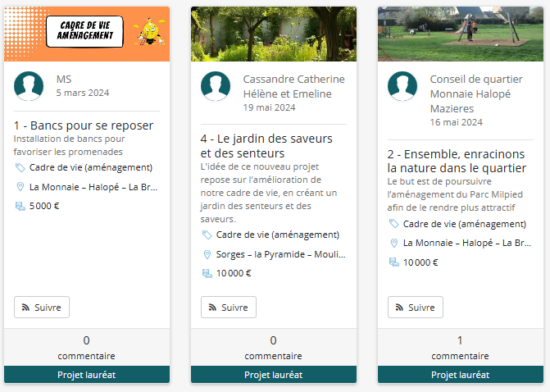The width and height of the screenshot is (550, 392).
Task: Open the Cadre de vie Aménagement banner image
Action: [87, 34]
